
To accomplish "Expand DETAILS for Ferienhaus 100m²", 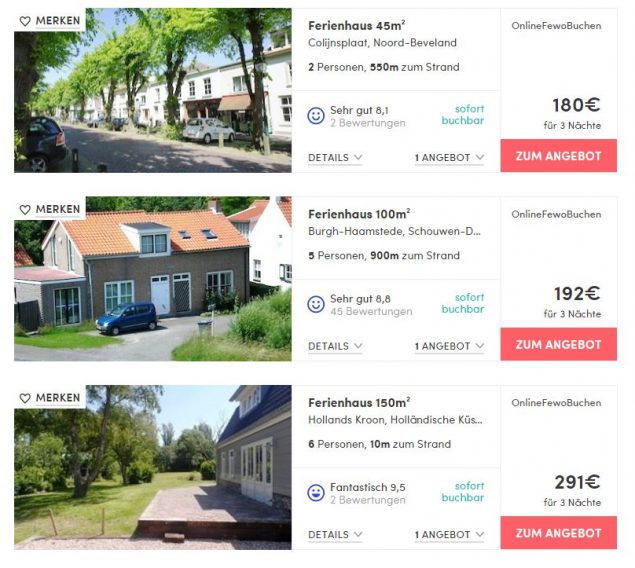I will pos(335,346).
